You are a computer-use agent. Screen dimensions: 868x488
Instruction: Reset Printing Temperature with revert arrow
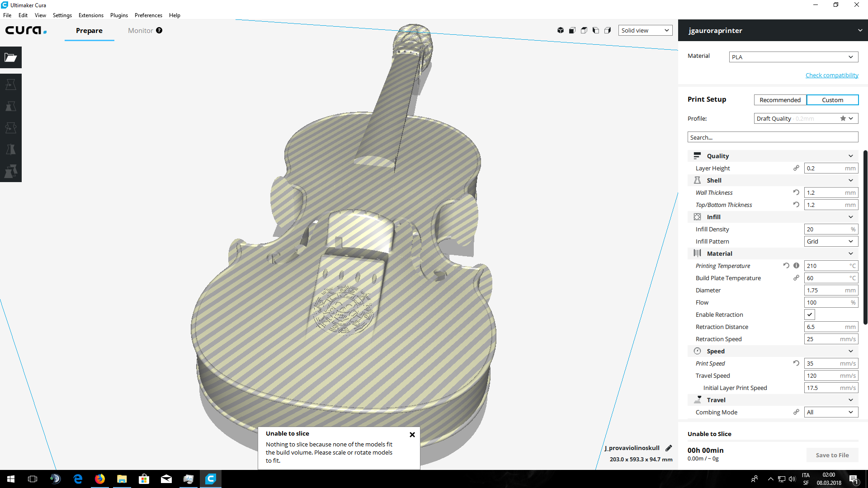click(x=786, y=266)
